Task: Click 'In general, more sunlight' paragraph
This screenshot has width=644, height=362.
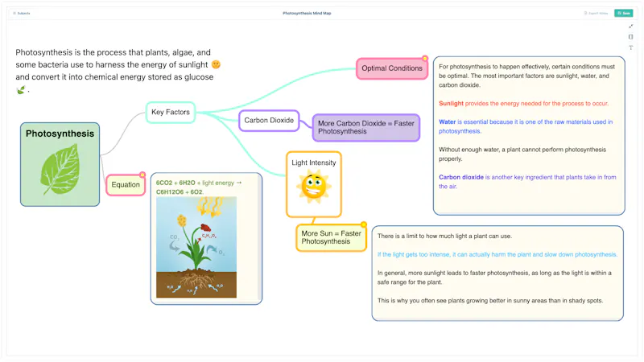Action: (494, 278)
